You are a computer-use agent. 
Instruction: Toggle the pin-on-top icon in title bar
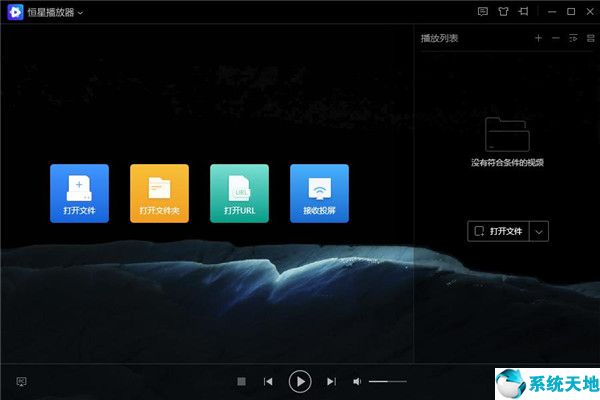[x=523, y=11]
